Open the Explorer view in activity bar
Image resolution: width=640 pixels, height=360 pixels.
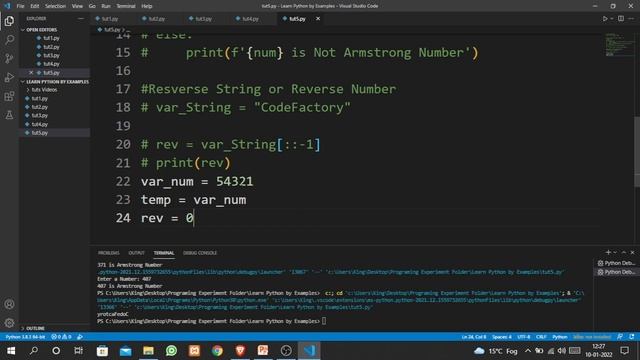pos(9,21)
